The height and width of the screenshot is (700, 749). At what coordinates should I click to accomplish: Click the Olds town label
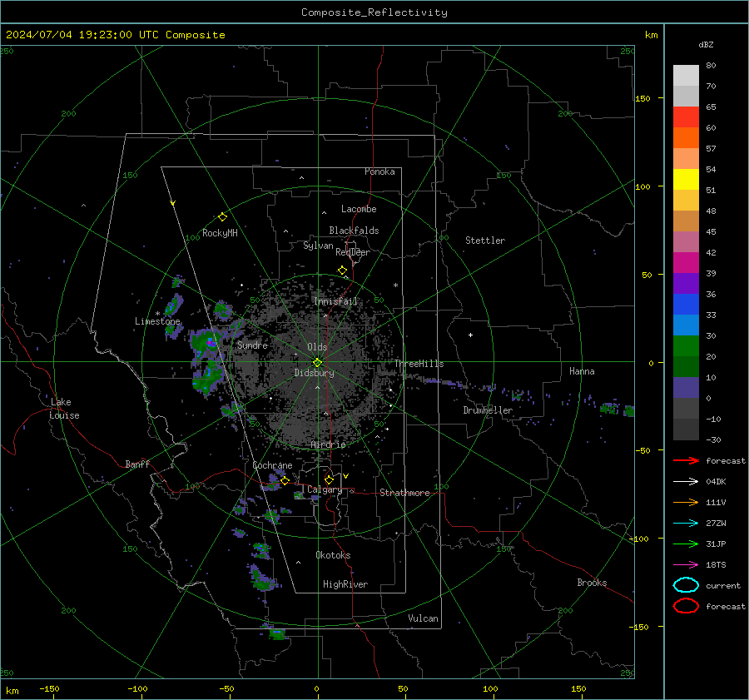(317, 347)
